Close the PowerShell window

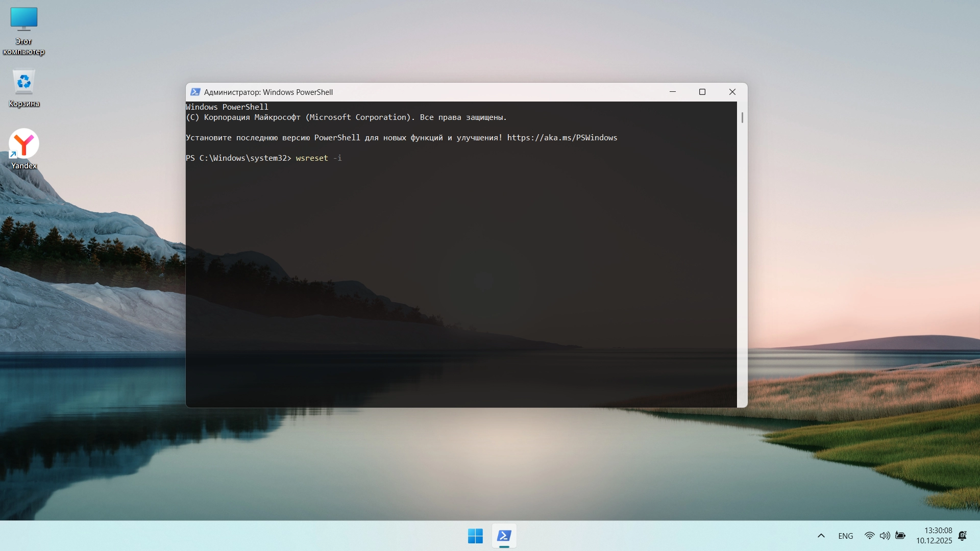[x=732, y=92]
